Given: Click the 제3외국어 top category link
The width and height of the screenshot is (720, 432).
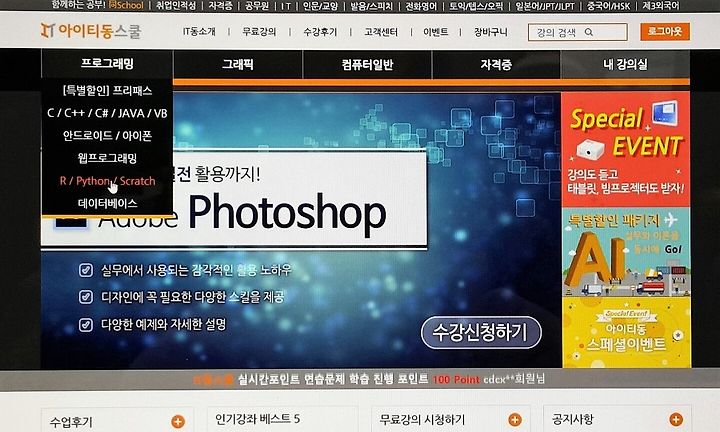Looking at the screenshot, I should click(x=661, y=6).
